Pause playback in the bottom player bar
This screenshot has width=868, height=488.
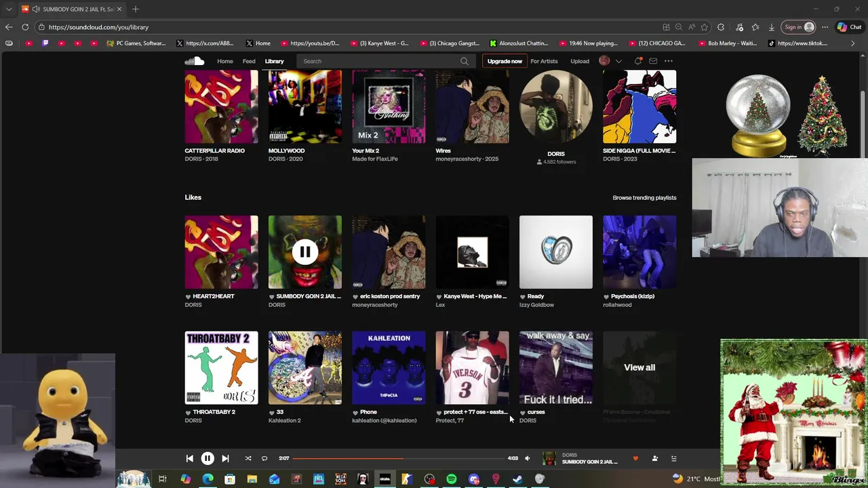(x=208, y=459)
